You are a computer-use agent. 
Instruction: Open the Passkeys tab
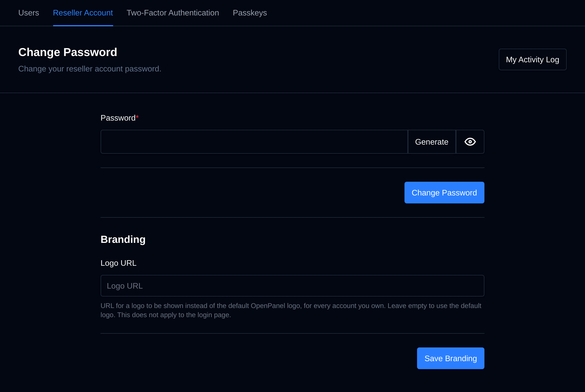click(250, 13)
